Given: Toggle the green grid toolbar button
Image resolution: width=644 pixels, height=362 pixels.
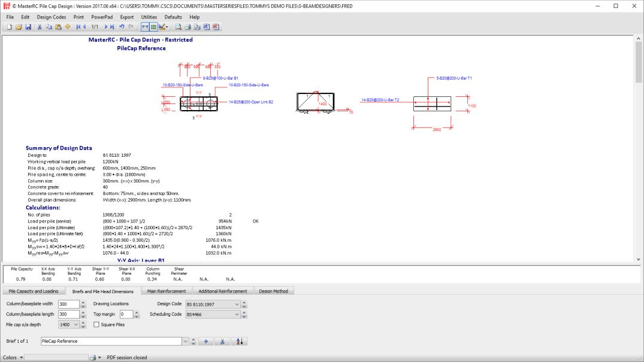Looking at the screenshot, I should [x=153, y=27].
